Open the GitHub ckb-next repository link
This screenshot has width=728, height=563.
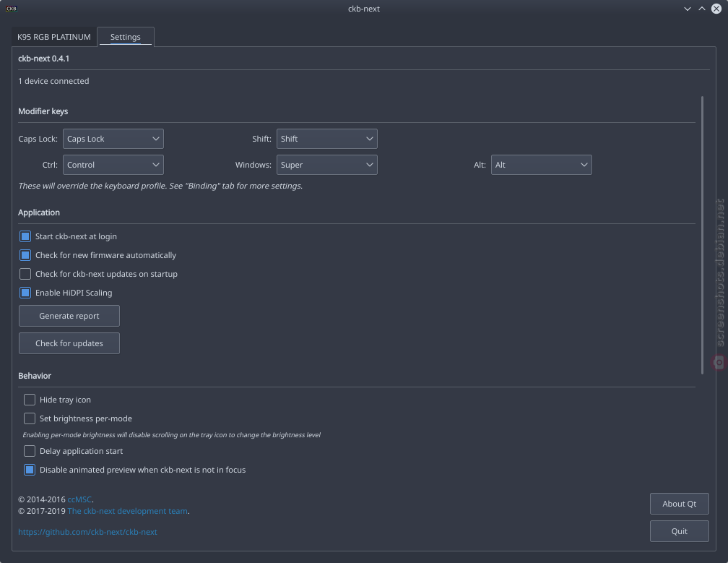pyautogui.click(x=88, y=533)
